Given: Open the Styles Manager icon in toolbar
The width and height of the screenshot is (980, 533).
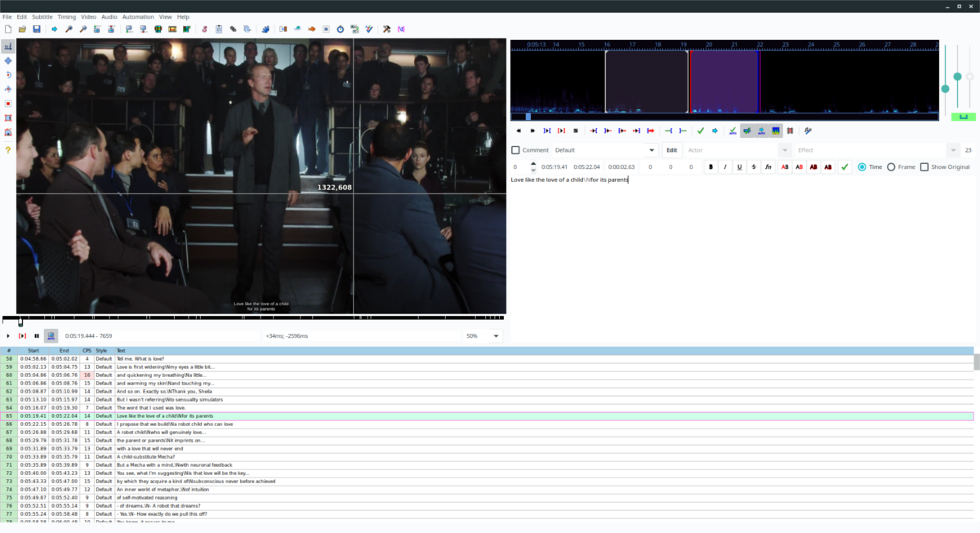Looking at the screenshot, I should click(x=204, y=29).
